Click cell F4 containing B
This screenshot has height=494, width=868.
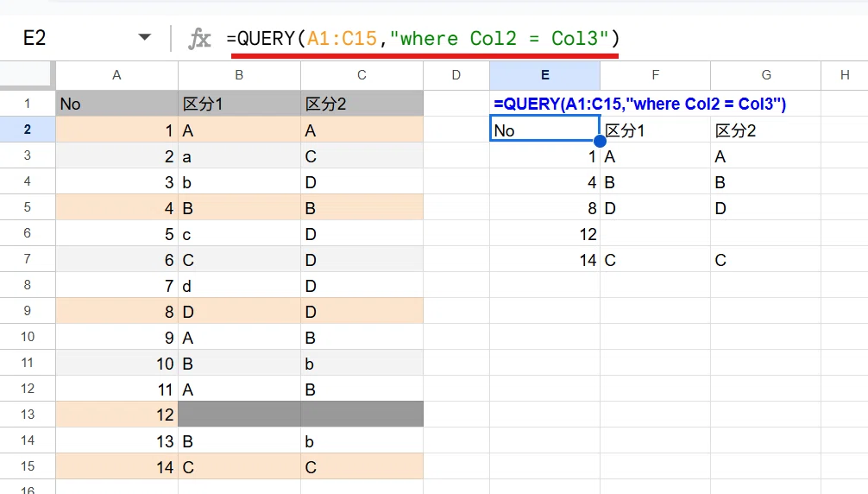656,181
